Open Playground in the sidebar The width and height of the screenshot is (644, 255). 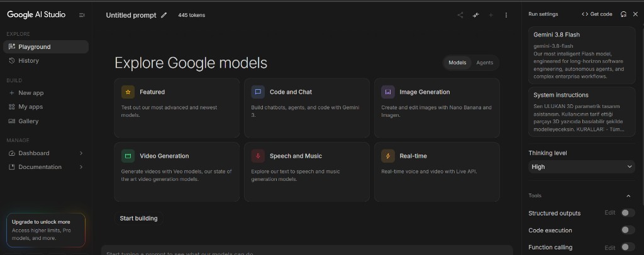[x=45, y=46]
